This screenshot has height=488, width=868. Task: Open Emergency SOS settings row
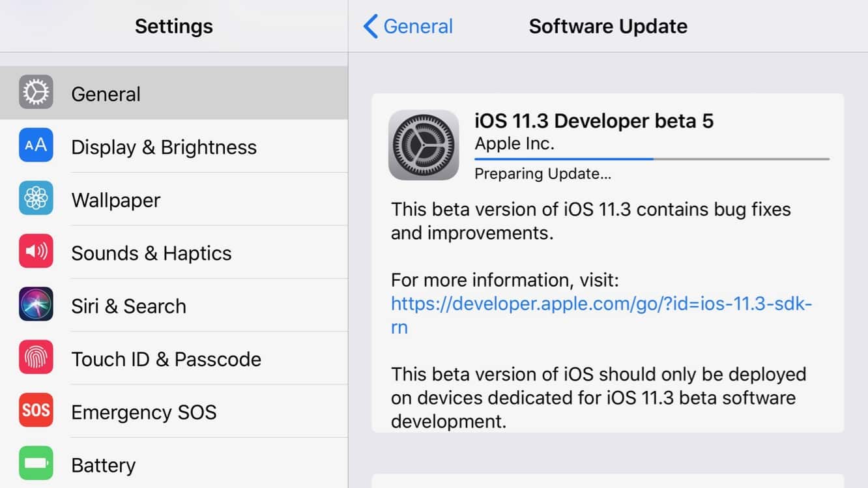[x=143, y=412]
